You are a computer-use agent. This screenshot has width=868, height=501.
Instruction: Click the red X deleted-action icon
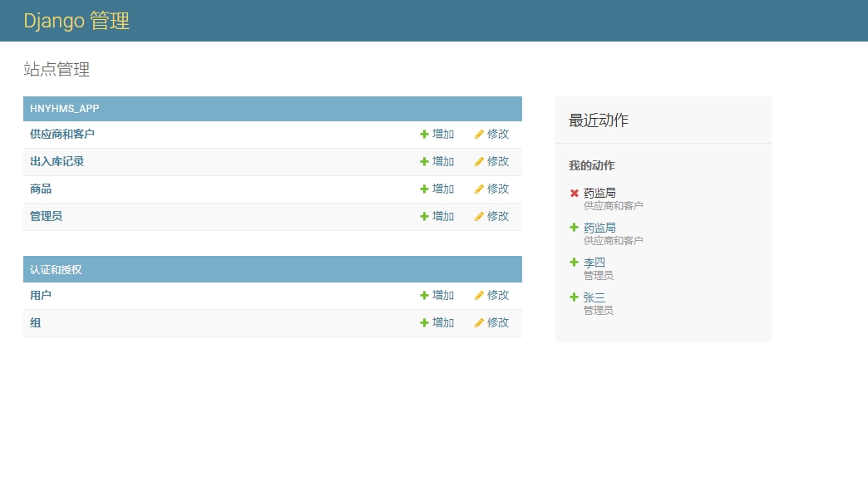pyautogui.click(x=574, y=193)
